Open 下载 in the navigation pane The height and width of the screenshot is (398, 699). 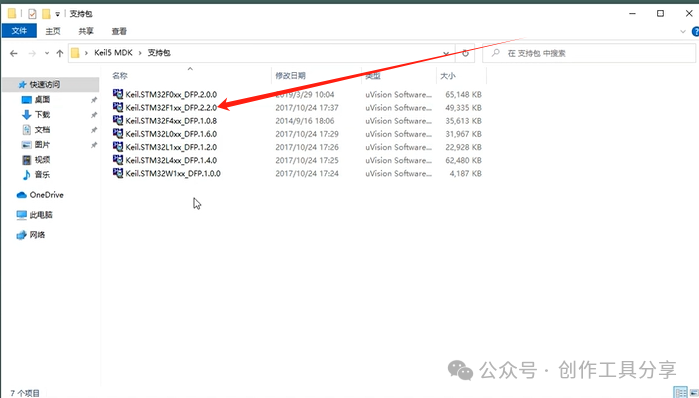click(42, 115)
